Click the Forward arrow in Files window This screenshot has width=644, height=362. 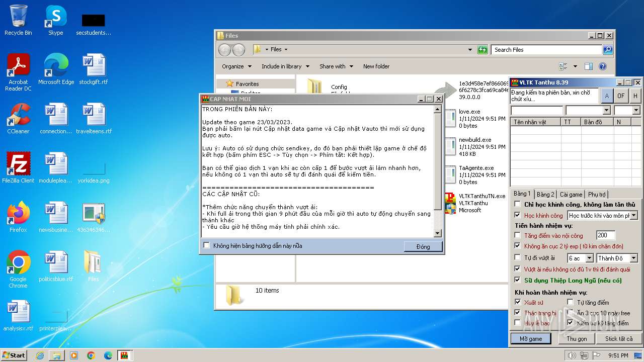238,50
